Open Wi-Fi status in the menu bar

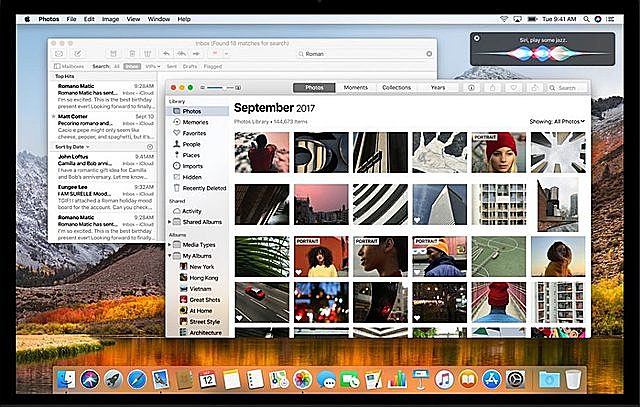[504, 19]
